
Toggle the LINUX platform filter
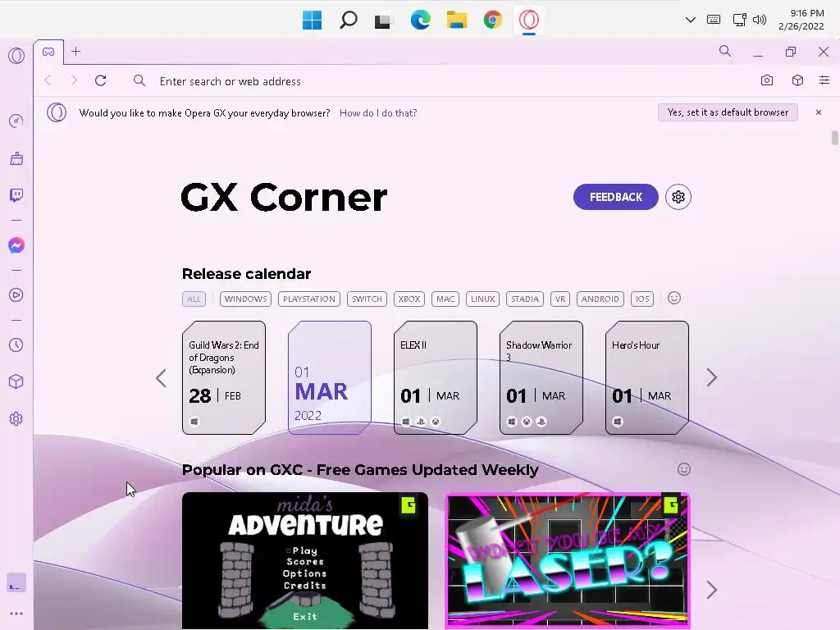(x=482, y=299)
